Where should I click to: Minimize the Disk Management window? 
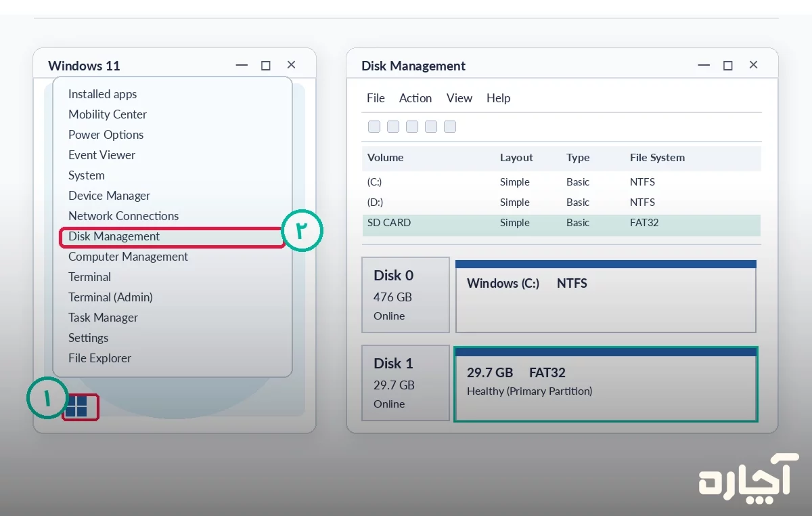point(704,66)
